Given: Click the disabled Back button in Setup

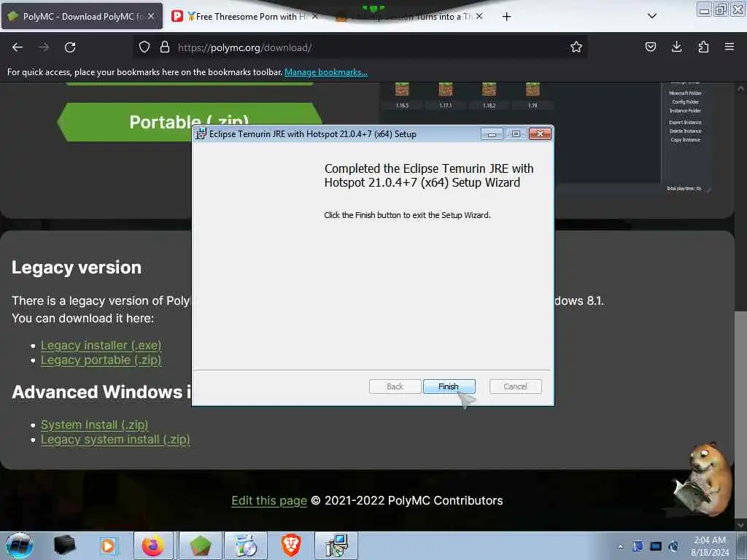Looking at the screenshot, I should [x=395, y=386].
